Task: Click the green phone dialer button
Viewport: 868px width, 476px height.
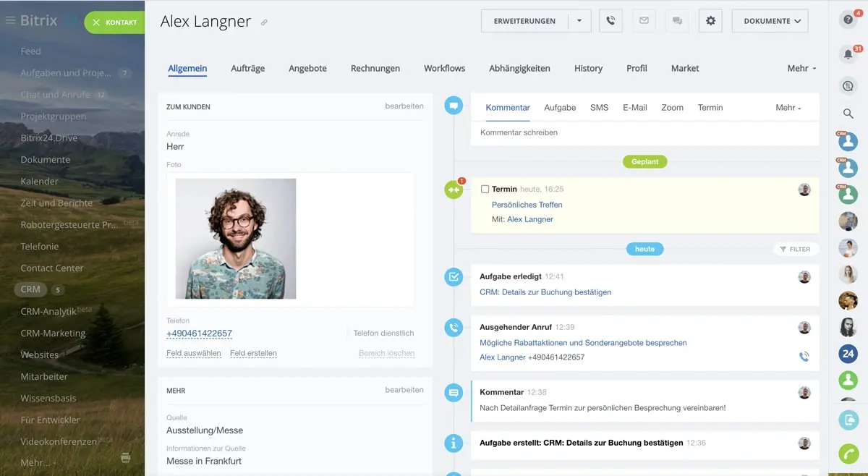Action: pyautogui.click(x=848, y=454)
